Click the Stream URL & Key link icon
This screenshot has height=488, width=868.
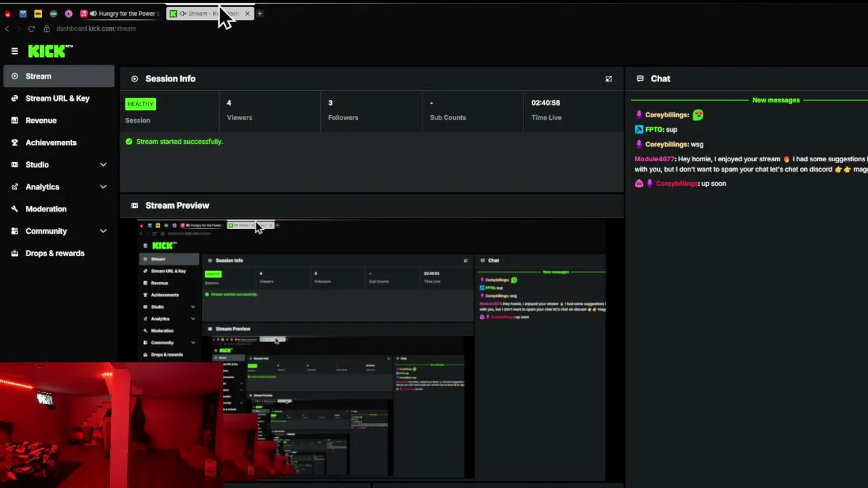[14, 98]
